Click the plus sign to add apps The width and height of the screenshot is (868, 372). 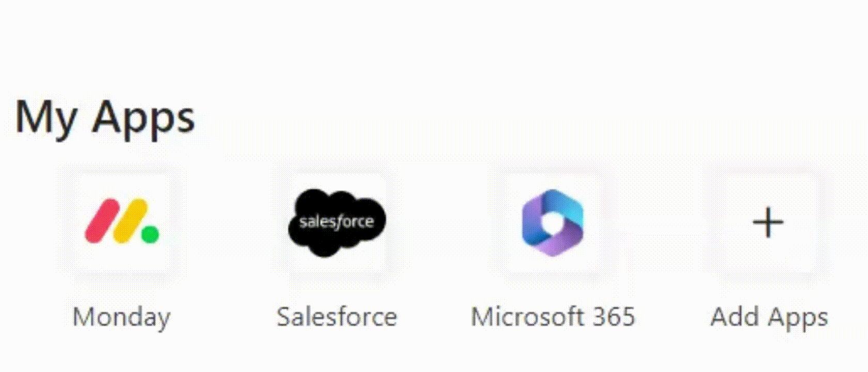[x=768, y=223]
